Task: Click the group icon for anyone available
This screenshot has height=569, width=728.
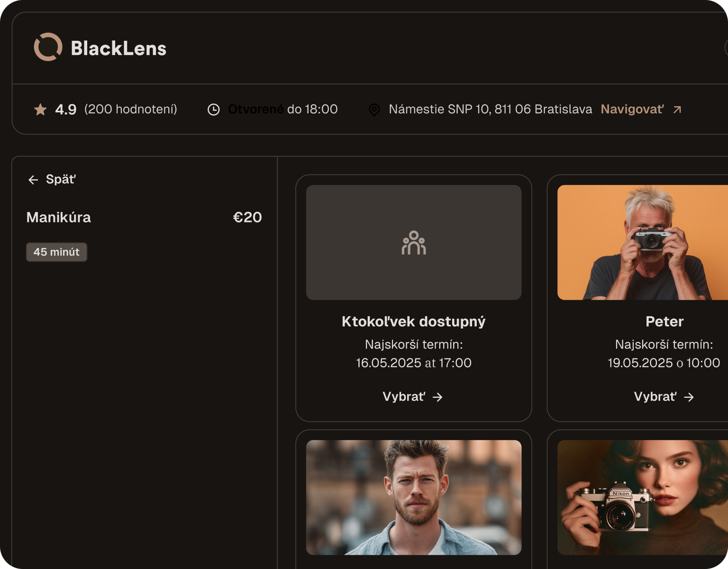Action: (x=414, y=243)
